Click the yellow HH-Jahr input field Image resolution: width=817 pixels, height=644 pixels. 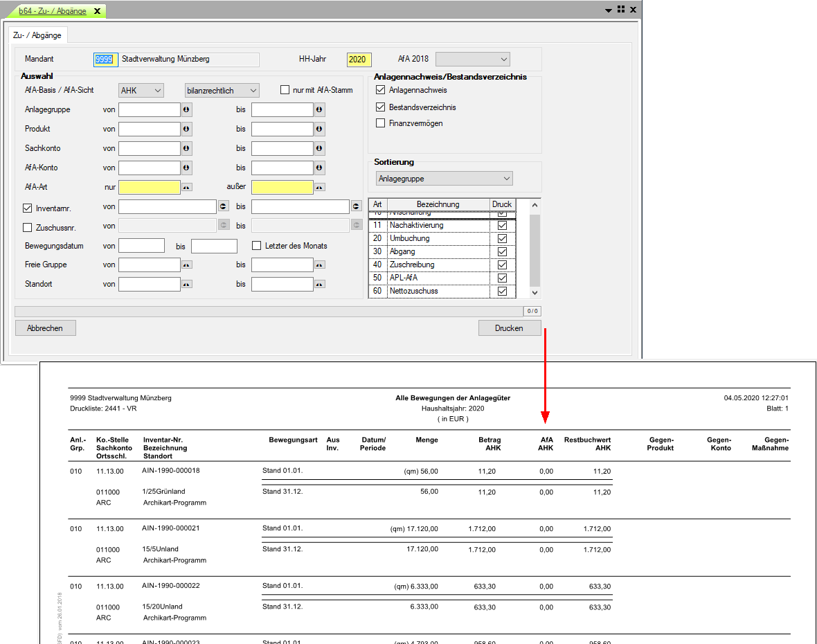click(x=359, y=60)
